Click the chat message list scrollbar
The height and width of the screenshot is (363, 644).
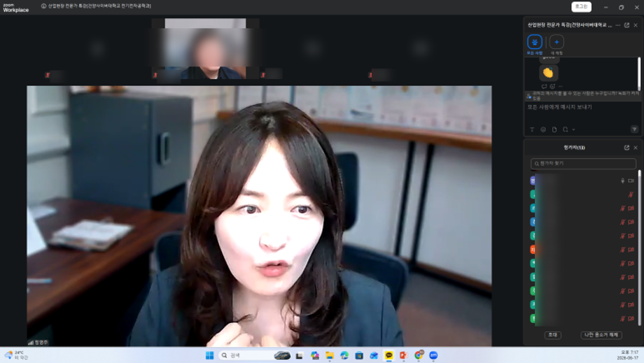click(639, 74)
